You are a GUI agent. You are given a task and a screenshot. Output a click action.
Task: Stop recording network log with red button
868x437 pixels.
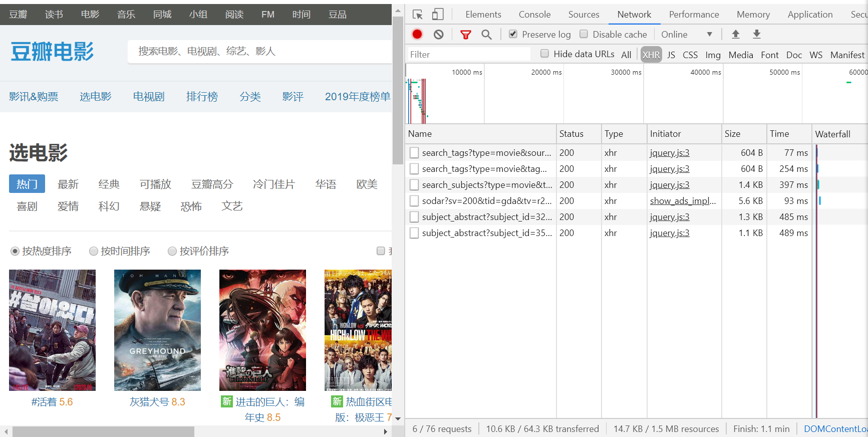click(x=417, y=34)
